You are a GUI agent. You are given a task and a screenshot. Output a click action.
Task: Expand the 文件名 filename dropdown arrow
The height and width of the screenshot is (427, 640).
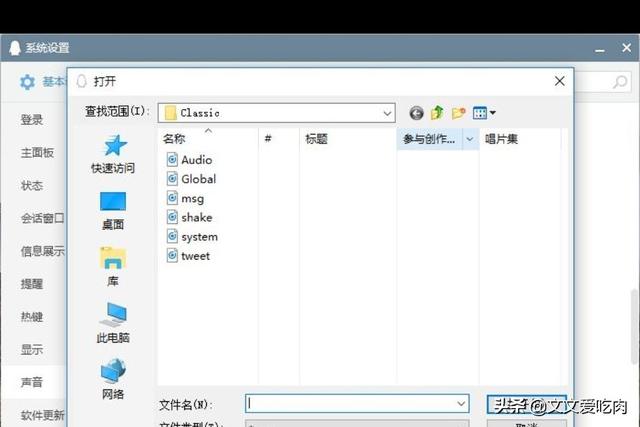click(461, 404)
